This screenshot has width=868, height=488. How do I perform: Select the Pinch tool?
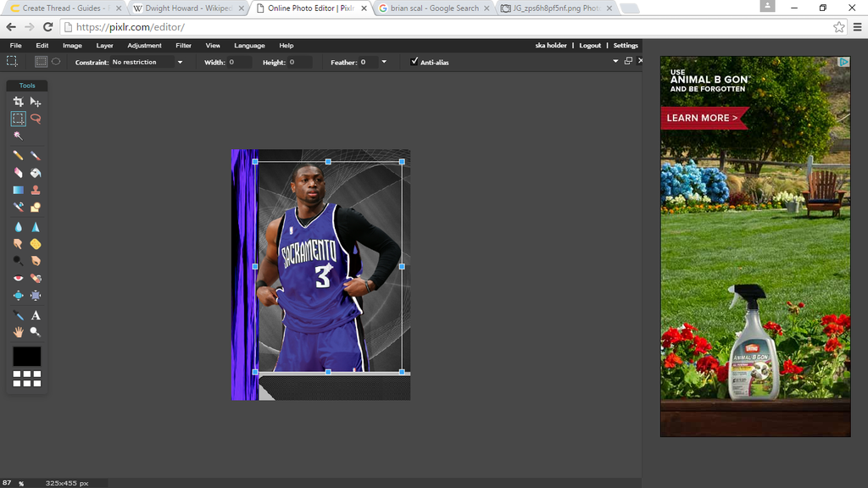[36, 295]
